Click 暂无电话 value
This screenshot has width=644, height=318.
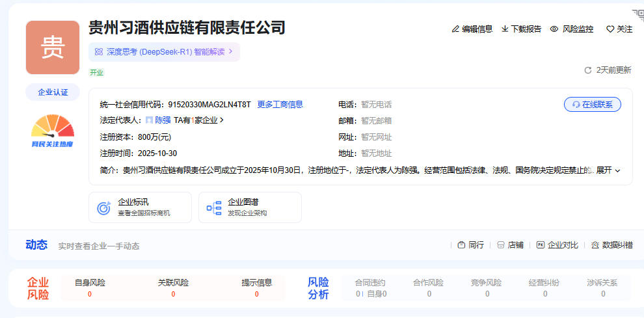(376, 104)
